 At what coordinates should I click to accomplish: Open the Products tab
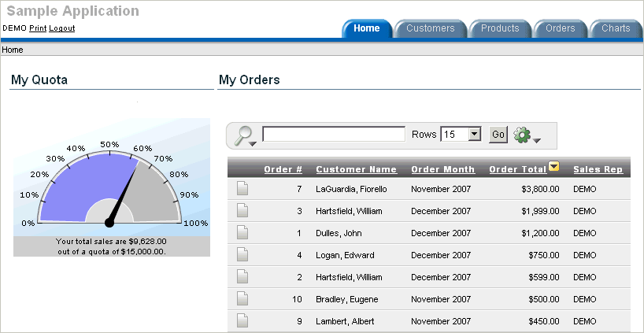tap(500, 28)
